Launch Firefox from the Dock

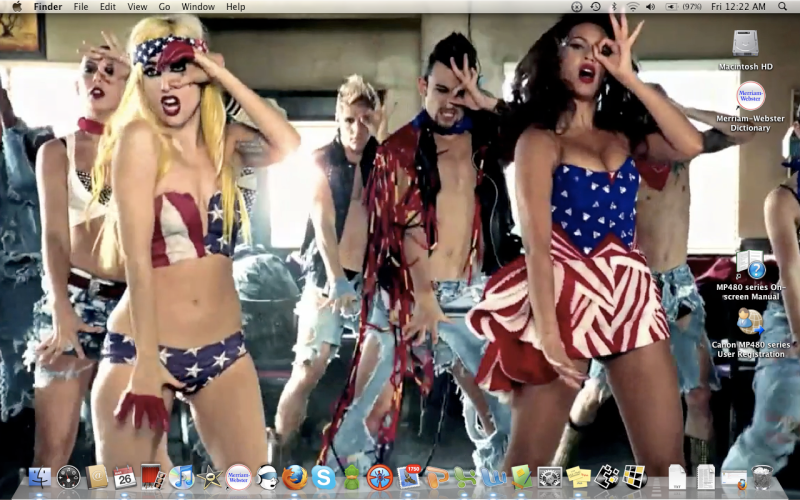tap(295, 478)
